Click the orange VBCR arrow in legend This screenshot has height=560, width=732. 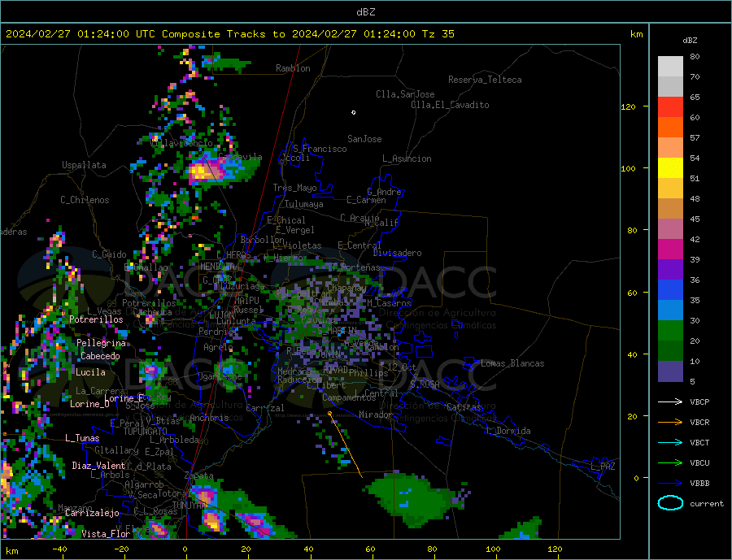coord(670,423)
